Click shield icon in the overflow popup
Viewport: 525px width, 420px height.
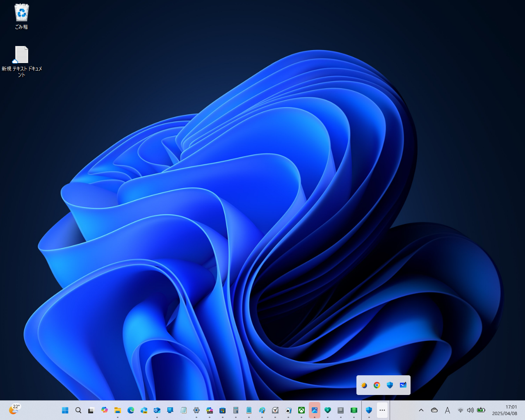click(390, 385)
